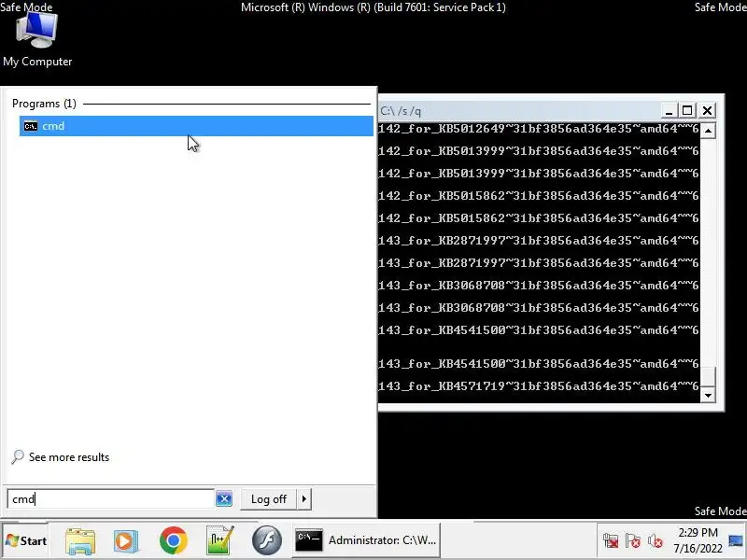The width and height of the screenshot is (747, 560).
Task: Clear the search box with X icon
Action: [224, 499]
